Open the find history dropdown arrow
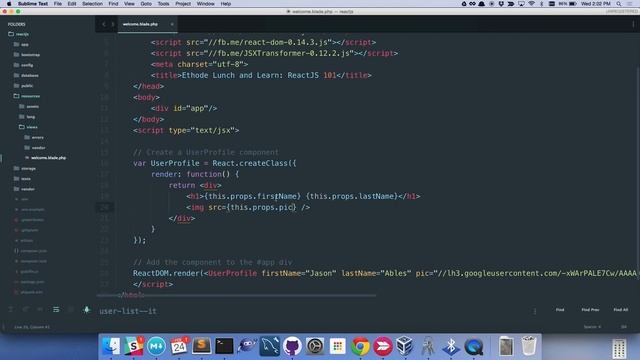Image resolution: width=640 pixels, height=360 pixels. pyautogui.click(x=535, y=311)
